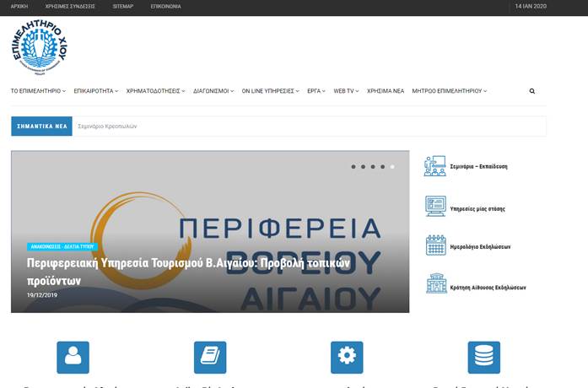Expand the ΤΟ ΕΠΙΜΕΛΗΤΗΡΙΟ menu
The width and height of the screenshot is (588, 388).
[x=38, y=91]
